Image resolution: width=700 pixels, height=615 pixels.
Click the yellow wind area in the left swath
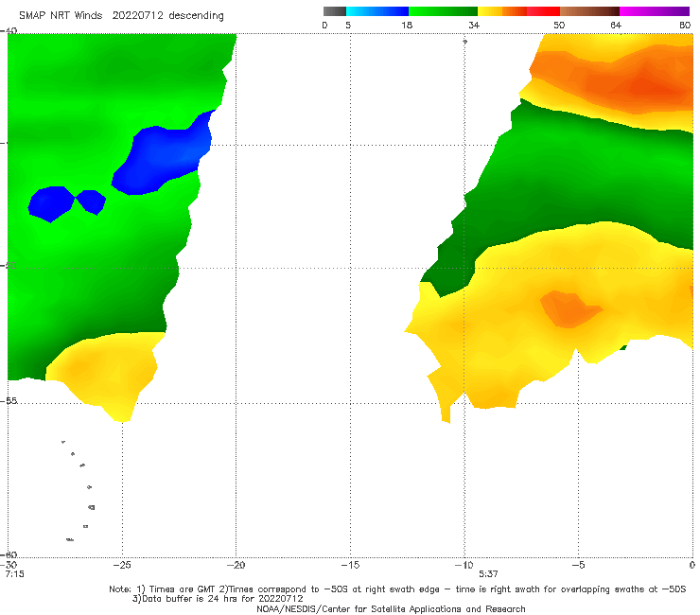(103, 371)
